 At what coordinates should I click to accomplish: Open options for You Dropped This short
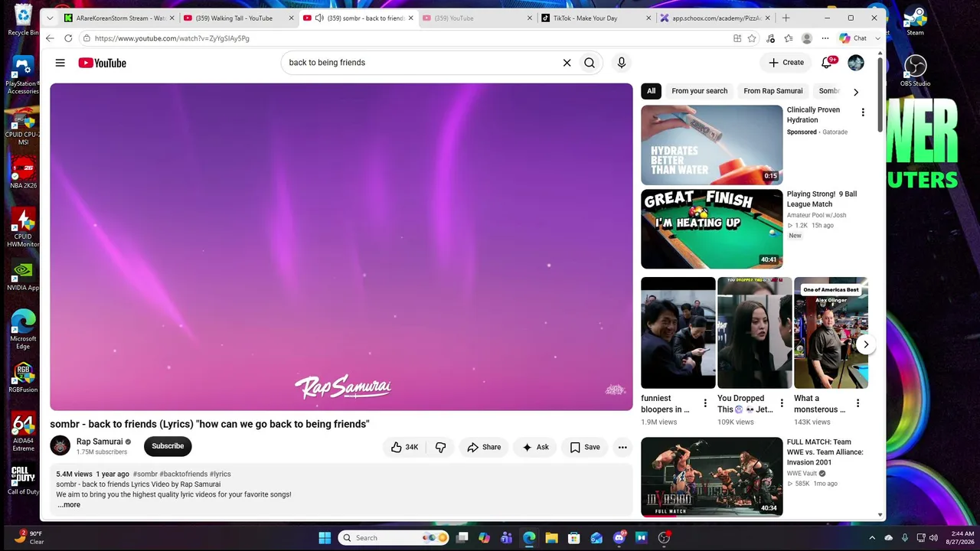(x=782, y=403)
